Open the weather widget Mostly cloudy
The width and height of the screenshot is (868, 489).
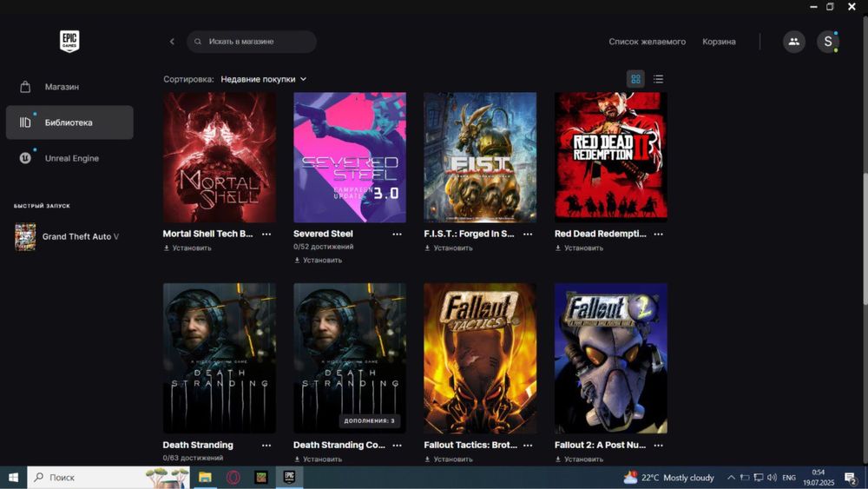click(x=668, y=478)
